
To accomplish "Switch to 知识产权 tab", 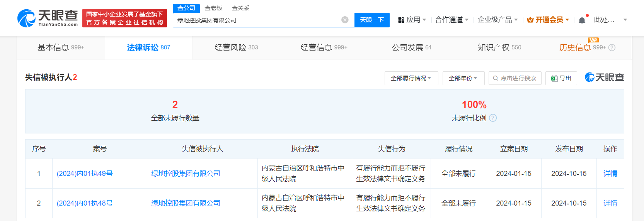I will tap(499, 47).
